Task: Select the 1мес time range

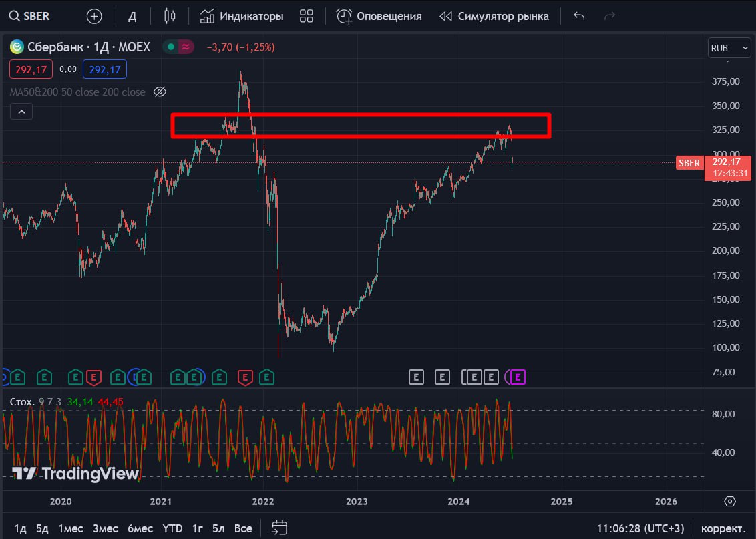Action: pos(70,528)
